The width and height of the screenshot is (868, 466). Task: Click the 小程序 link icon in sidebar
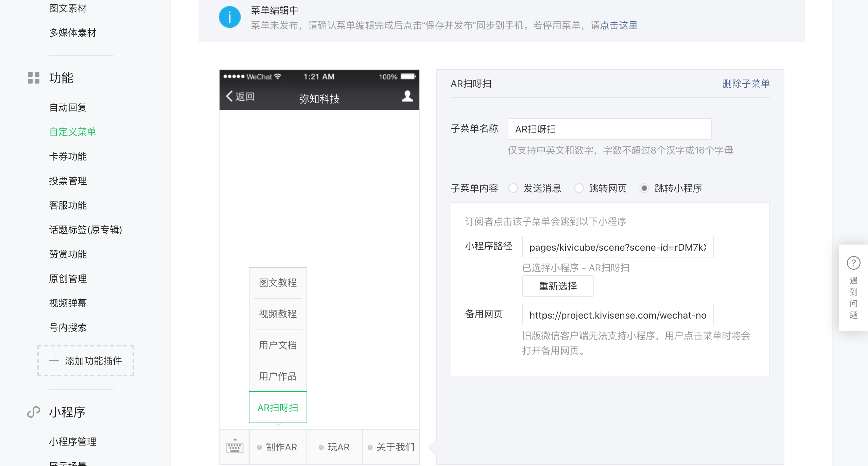click(x=34, y=412)
